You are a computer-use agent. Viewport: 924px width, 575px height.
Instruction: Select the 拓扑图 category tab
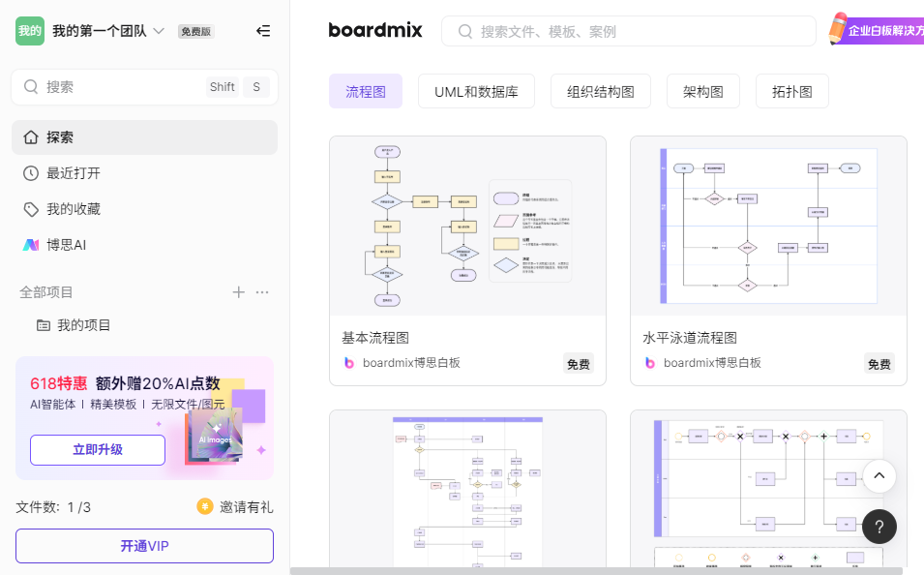pyautogui.click(x=792, y=91)
